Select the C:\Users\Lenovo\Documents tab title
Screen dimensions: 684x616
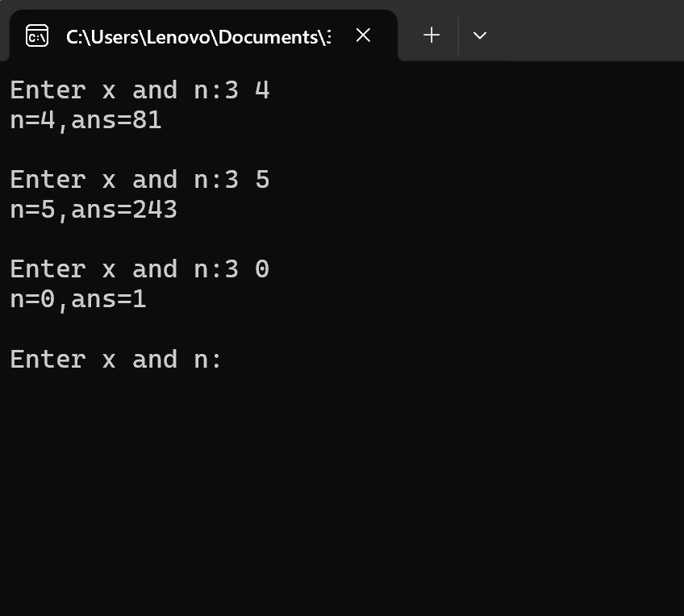pyautogui.click(x=198, y=37)
